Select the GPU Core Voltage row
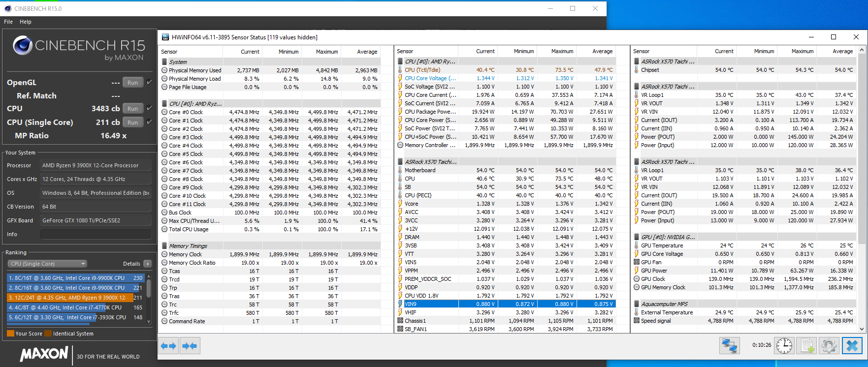 tap(744, 254)
